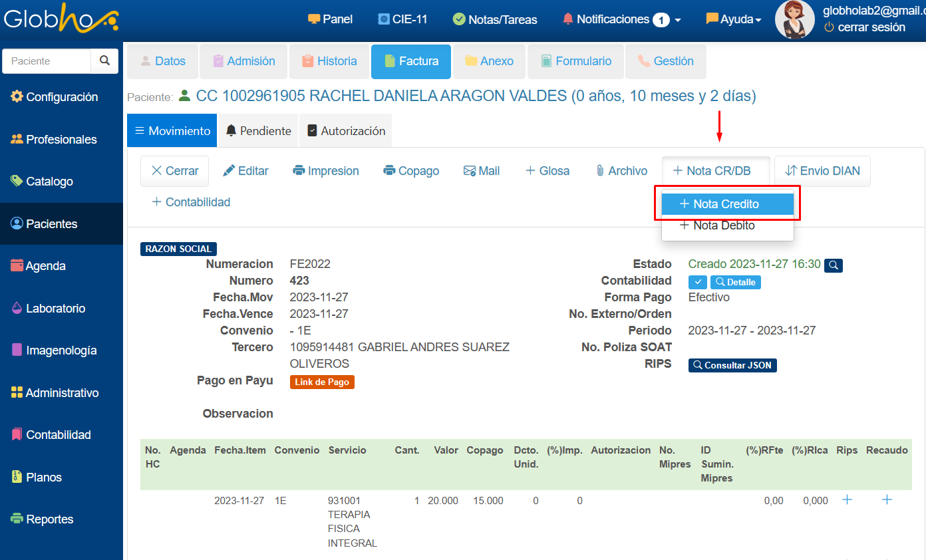Image resolution: width=926 pixels, height=560 pixels.
Task: Expand the Notificaciones dropdown
Action: [622, 19]
